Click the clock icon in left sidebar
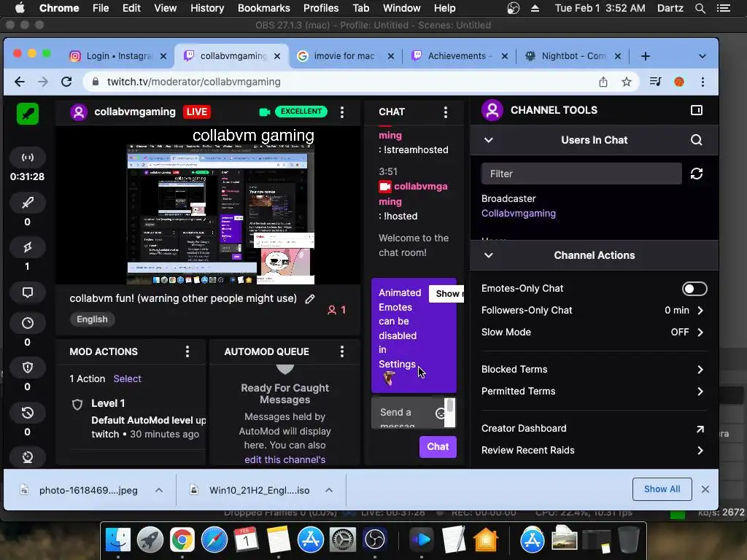The image size is (747, 560). click(x=28, y=323)
